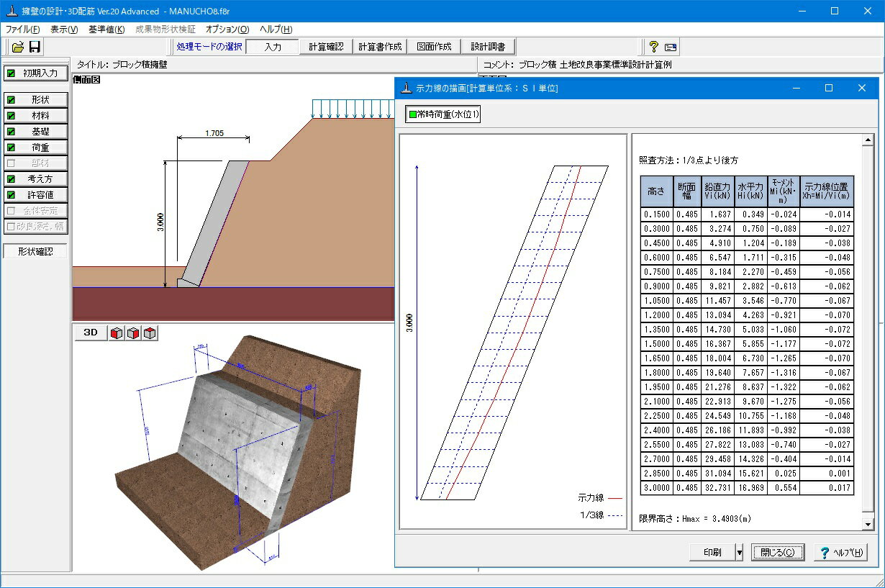885x588 pixels.
Task: Switch to 入力 processing mode
Action: pyautogui.click(x=273, y=47)
